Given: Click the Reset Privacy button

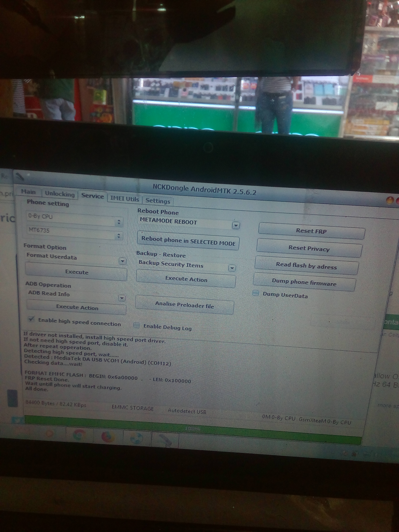Looking at the screenshot, I should [x=309, y=248].
